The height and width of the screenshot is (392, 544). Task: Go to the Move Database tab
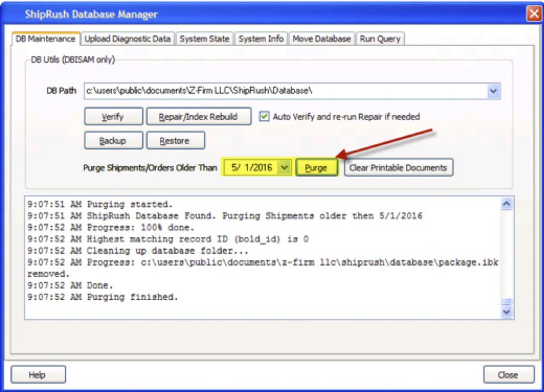pos(321,38)
